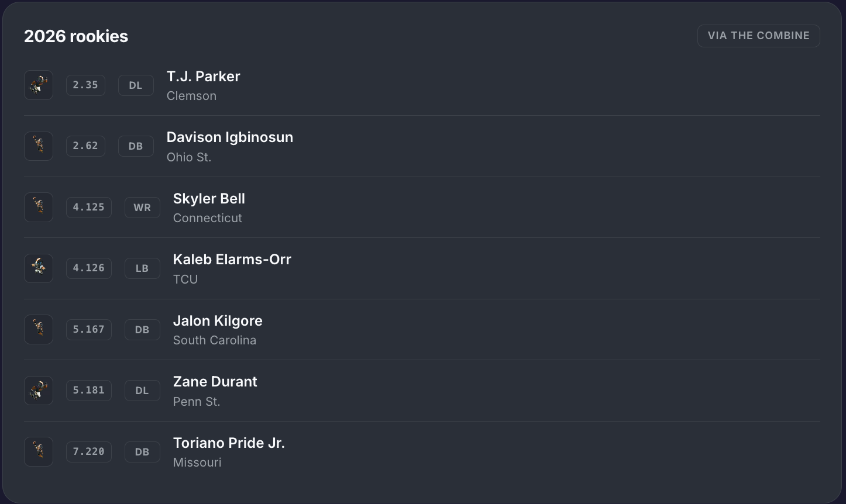Open Jalon Kilgore's player icon
Viewport: 846px width, 504px height.
(39, 330)
